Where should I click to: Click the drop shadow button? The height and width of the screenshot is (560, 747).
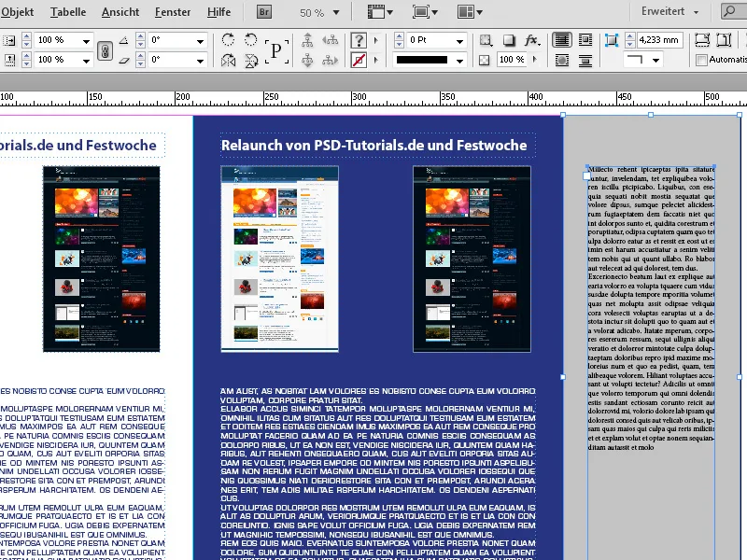509,40
